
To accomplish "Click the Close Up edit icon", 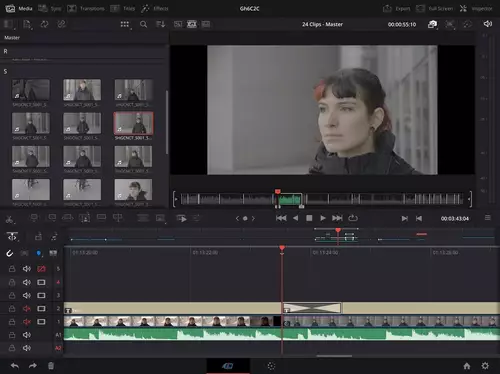I will click(85, 218).
